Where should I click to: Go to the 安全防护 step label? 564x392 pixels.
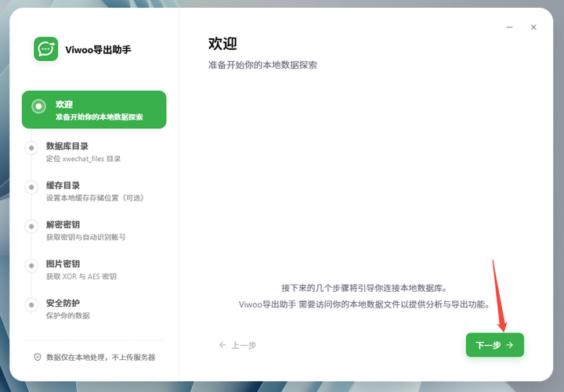pyautogui.click(x=63, y=304)
